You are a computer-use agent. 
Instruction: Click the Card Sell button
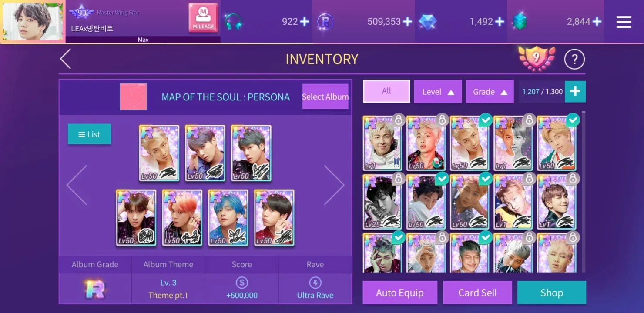[477, 293]
